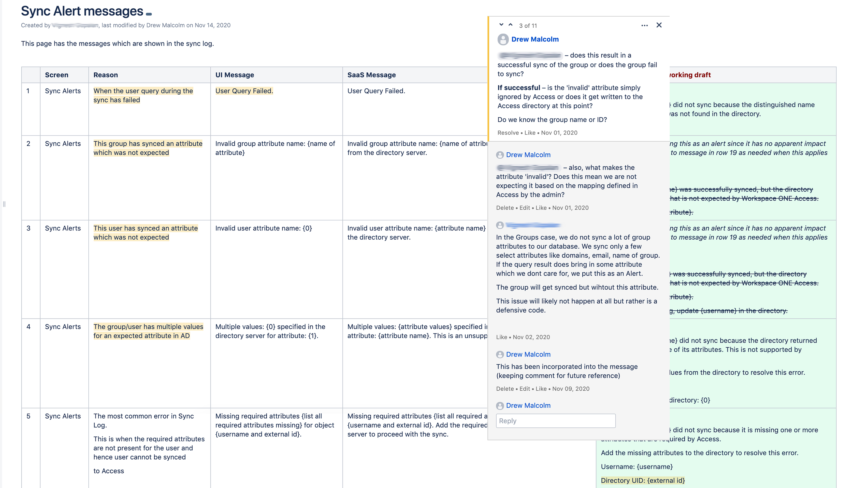Click highlighted text 'User Query Failed.' in UI Message
868x488 pixels.
244,91
